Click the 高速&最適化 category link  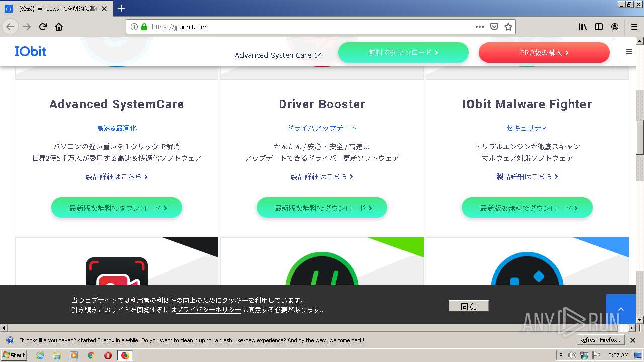[117, 128]
